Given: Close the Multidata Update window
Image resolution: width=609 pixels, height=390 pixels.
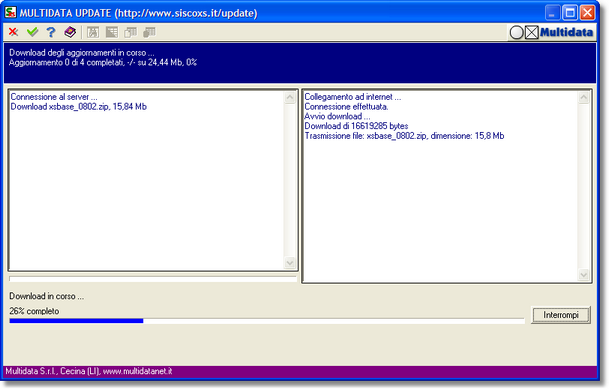Looking at the screenshot, I should tap(588, 13).
